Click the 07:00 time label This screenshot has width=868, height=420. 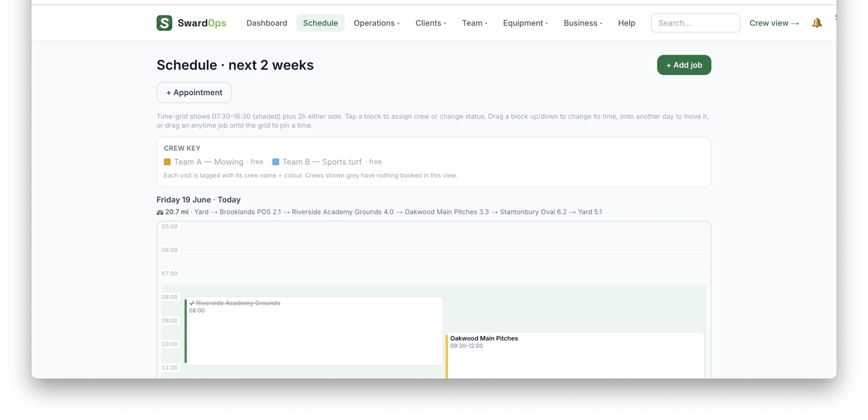coord(170,273)
